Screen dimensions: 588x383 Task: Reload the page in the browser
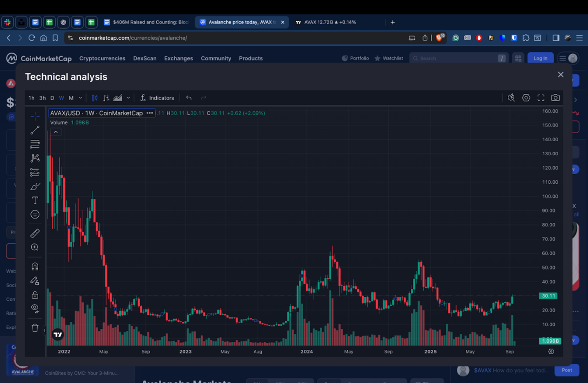[x=32, y=38]
